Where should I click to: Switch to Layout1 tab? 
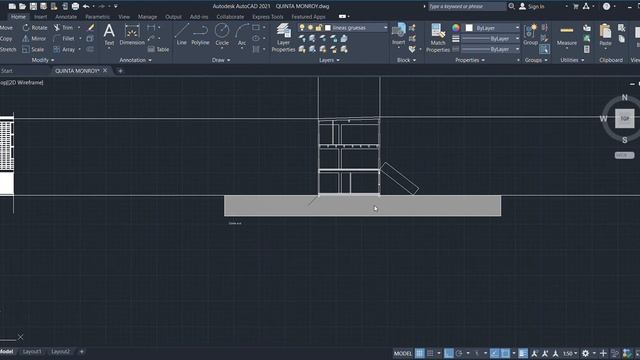pos(32,351)
